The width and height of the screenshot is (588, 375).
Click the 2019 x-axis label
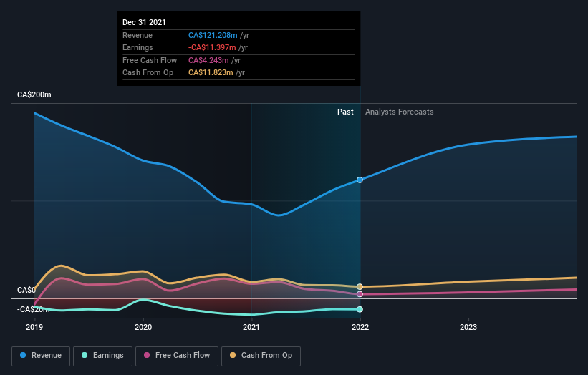point(34,328)
